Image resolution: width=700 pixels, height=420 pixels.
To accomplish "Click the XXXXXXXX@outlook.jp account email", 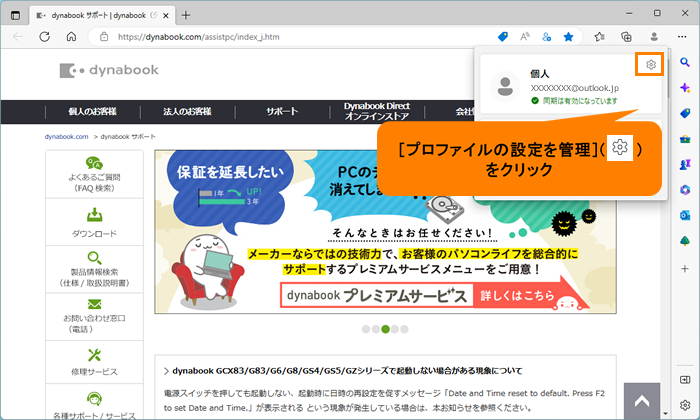I will [x=575, y=88].
